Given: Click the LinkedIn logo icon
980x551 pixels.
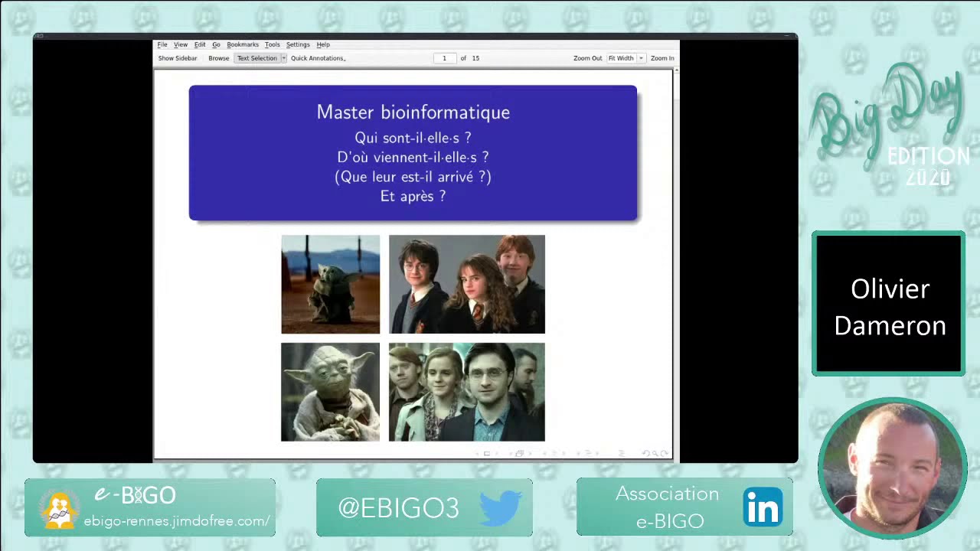Looking at the screenshot, I should 763,507.
